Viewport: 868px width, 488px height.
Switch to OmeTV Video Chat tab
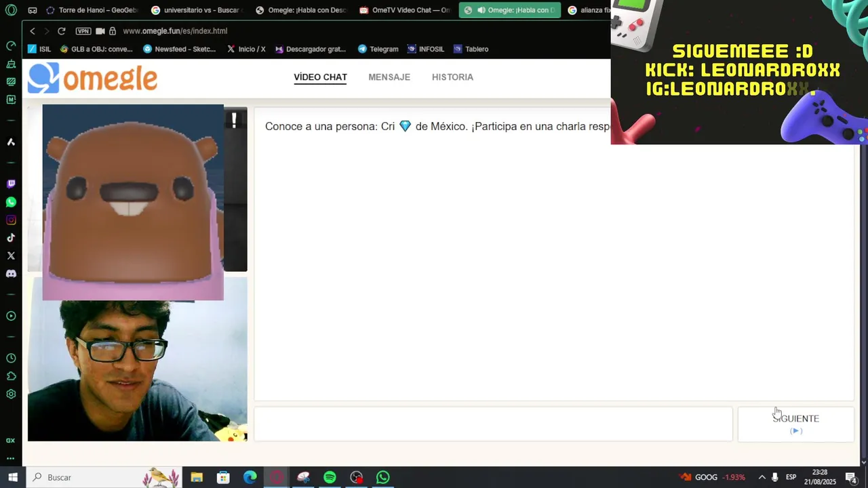(x=405, y=10)
